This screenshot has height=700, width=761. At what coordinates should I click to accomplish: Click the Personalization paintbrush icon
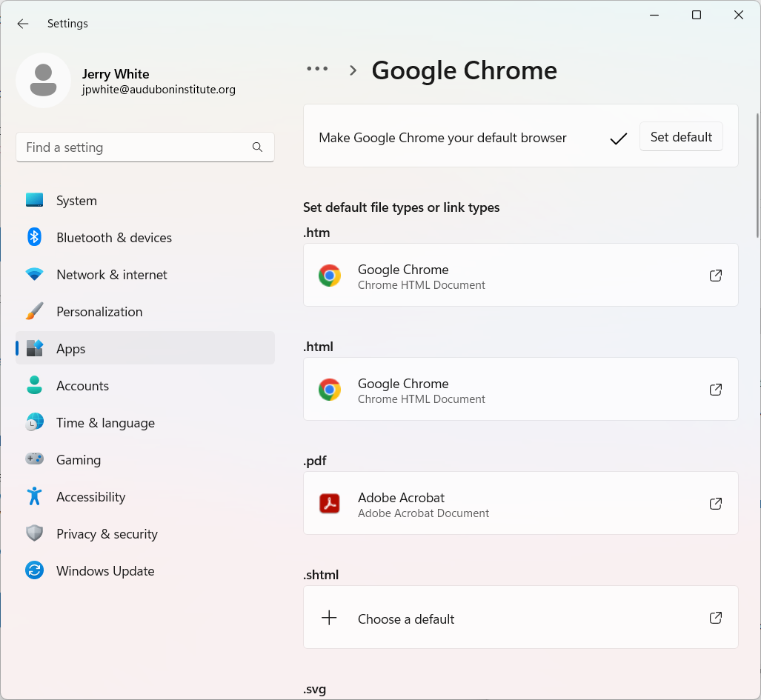pyautogui.click(x=35, y=311)
